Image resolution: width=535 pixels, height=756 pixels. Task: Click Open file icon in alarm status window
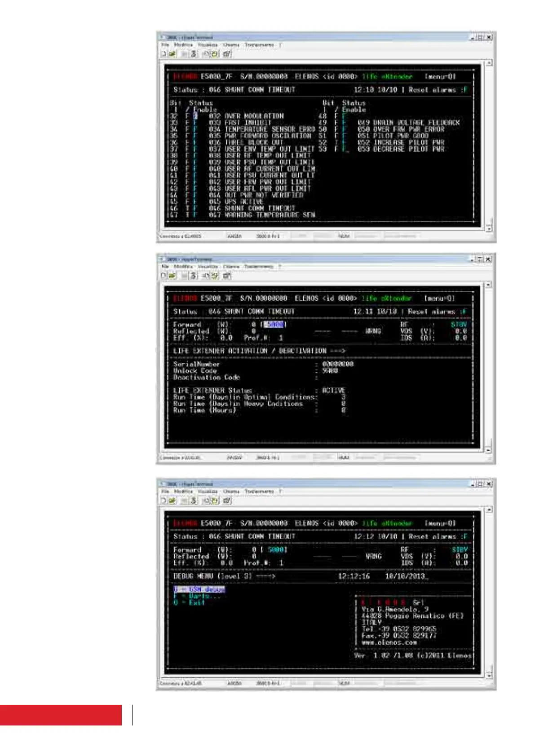172,54
